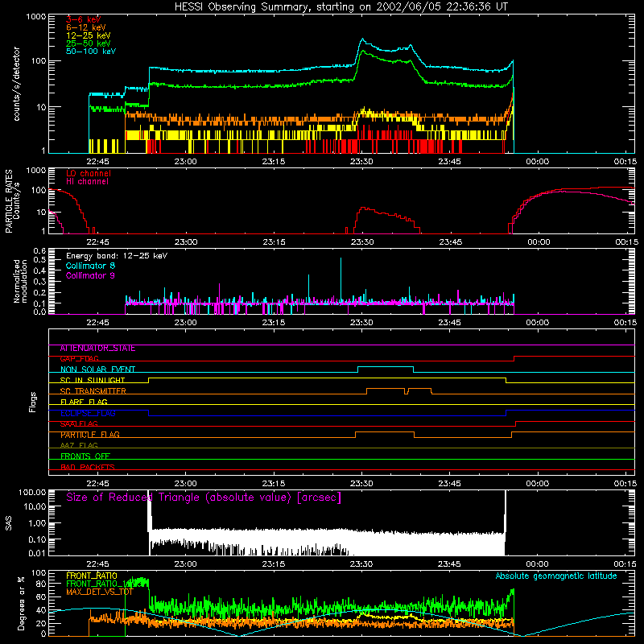Click '100.00' on the SAS axis

(x=32, y=492)
